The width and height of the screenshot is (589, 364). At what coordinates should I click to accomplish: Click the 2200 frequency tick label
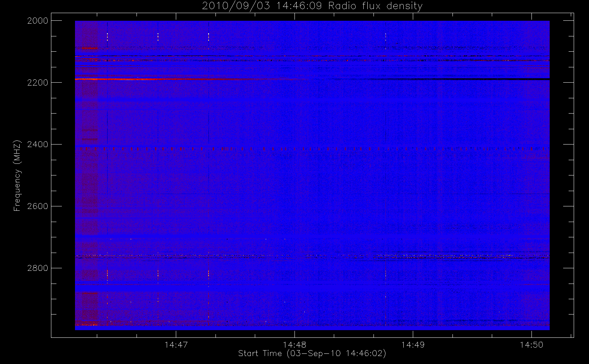(x=38, y=83)
